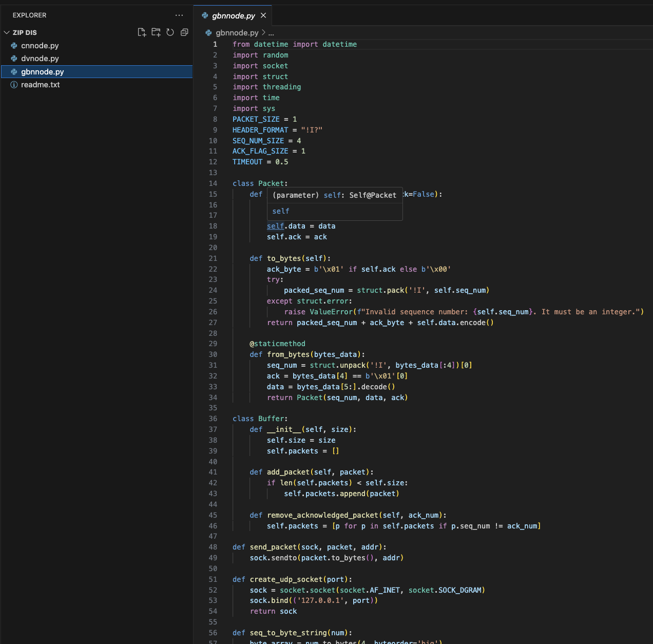Create a new file in ZIP DIS
653x644 pixels.
click(x=142, y=32)
